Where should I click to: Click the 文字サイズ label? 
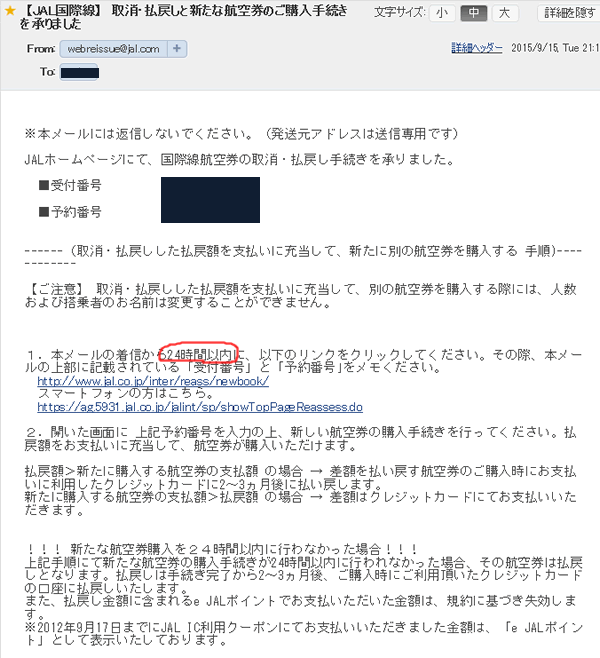point(399,13)
